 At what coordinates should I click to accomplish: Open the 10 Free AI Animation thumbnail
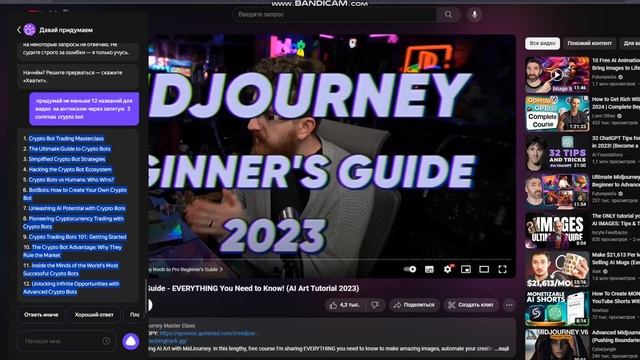[x=557, y=75]
